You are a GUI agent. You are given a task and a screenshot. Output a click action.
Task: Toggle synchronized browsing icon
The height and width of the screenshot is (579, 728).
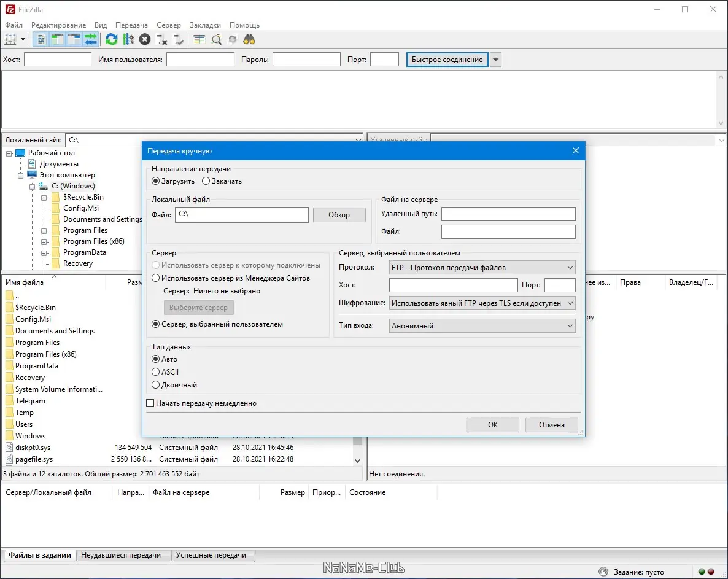[x=233, y=40]
